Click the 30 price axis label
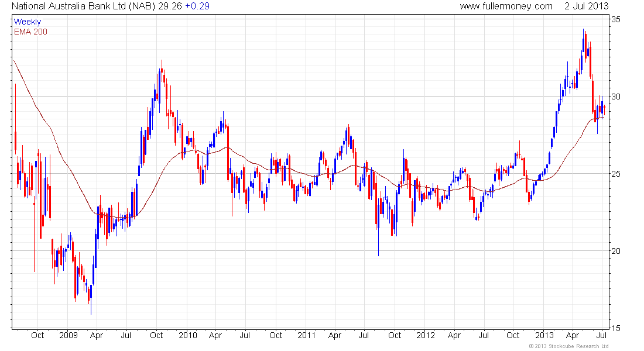The height and width of the screenshot is (351, 644). pos(616,97)
